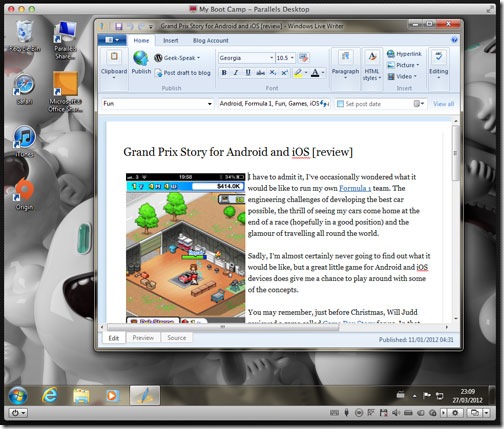Switch to the Preview view tab
Image resolution: width=504 pixels, height=429 pixels.
click(143, 338)
